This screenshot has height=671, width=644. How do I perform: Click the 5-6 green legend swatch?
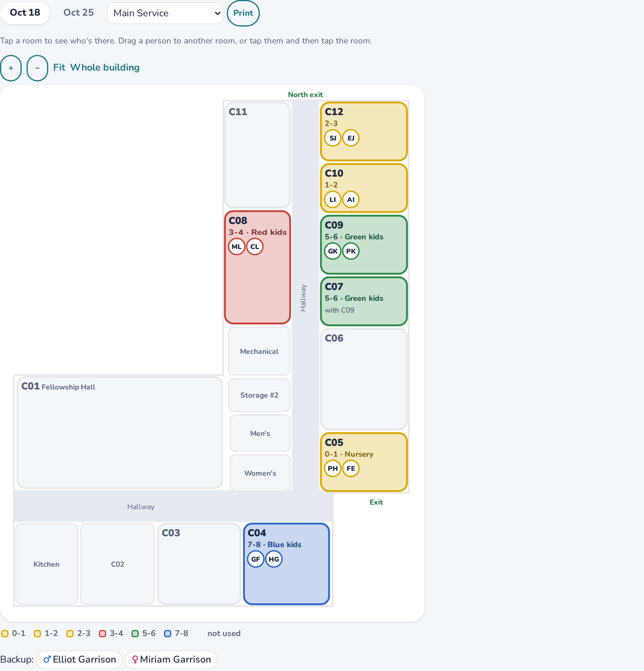click(135, 634)
